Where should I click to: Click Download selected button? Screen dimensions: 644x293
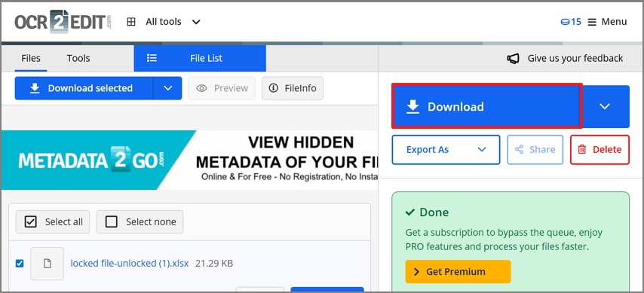84,88
